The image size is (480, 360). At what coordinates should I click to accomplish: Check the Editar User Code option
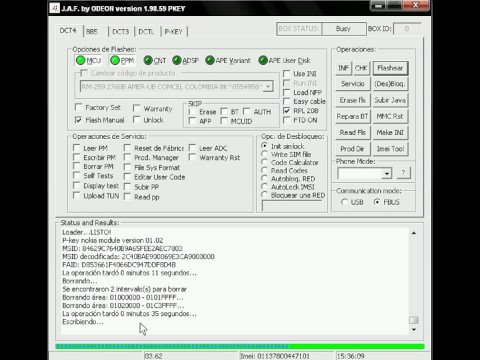[127, 177]
